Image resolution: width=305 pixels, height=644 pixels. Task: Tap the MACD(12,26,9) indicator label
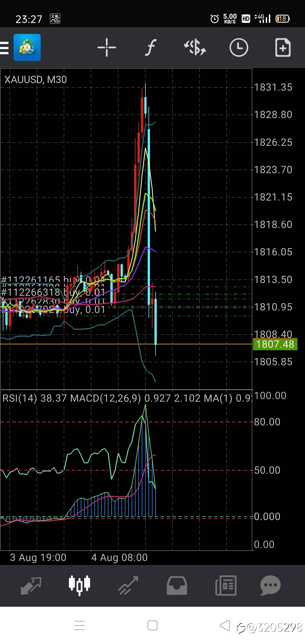[x=105, y=398]
